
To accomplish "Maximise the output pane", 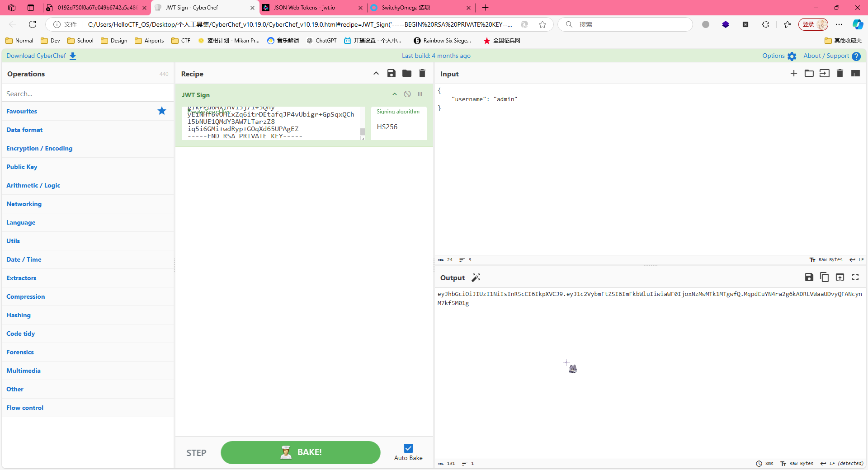I will tap(855, 277).
